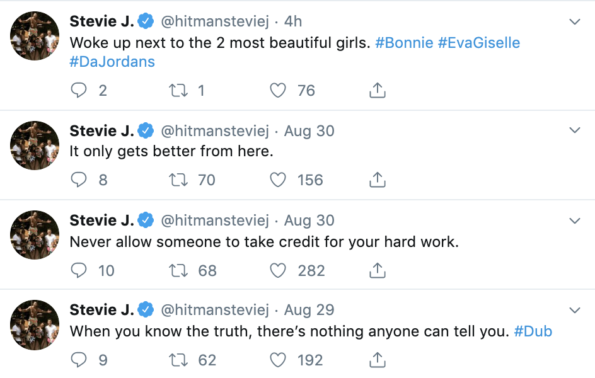595x378 pixels.
Task: Retweet the tweet with 70 retweets
Action: pos(178,180)
